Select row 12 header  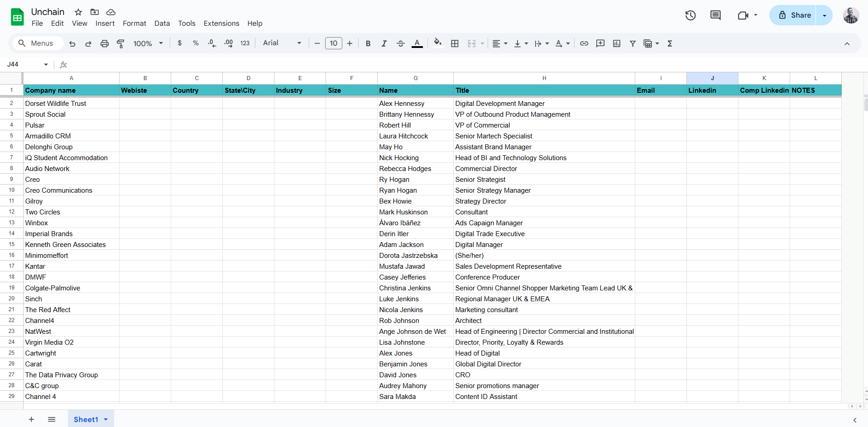pyautogui.click(x=11, y=212)
